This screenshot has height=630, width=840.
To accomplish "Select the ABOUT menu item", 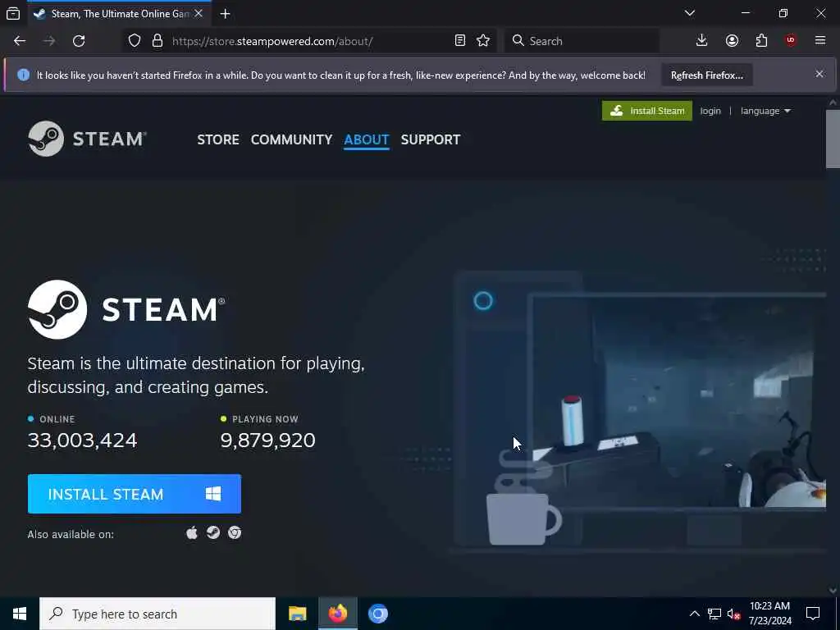I will click(x=367, y=139).
